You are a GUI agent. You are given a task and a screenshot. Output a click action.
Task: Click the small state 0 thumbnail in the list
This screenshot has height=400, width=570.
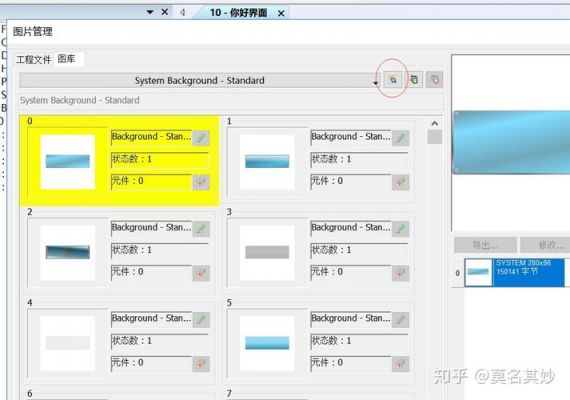[x=478, y=272]
